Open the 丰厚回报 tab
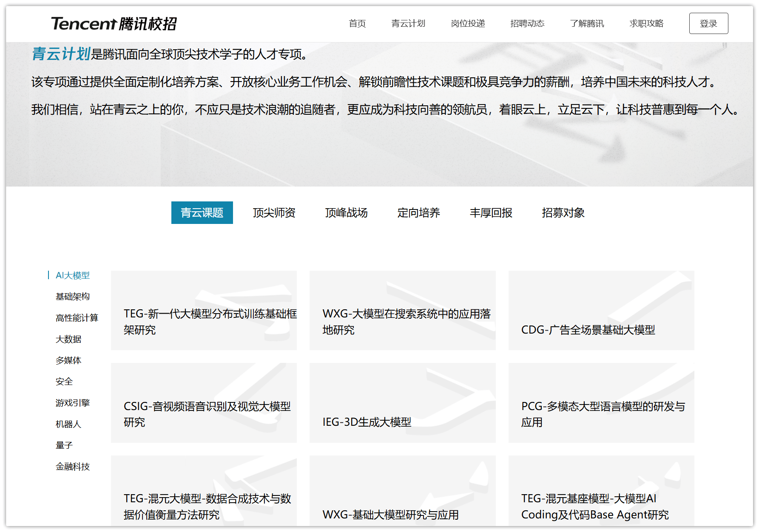 pos(491,212)
